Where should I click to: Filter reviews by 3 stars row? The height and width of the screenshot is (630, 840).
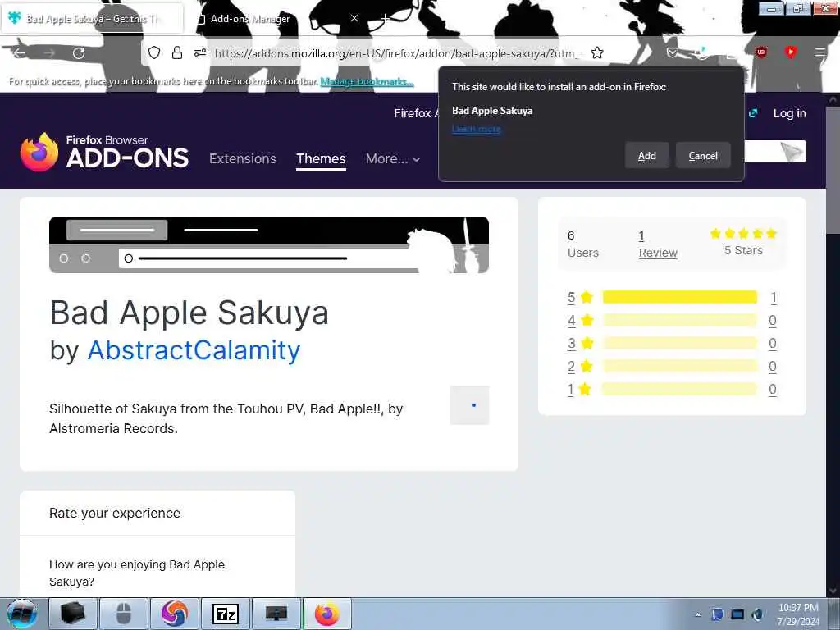point(672,344)
